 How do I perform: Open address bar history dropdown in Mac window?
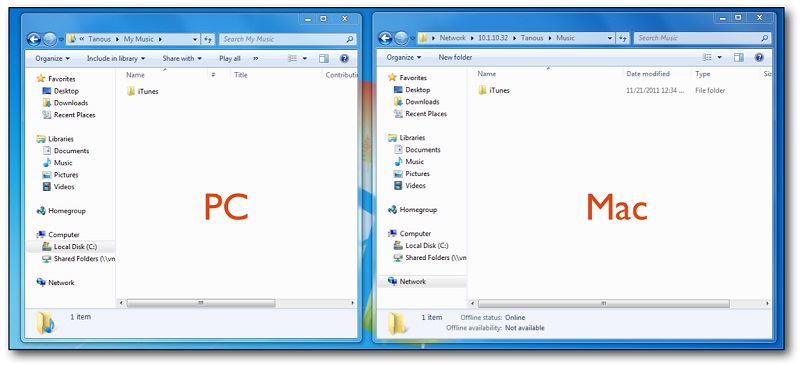click(610, 38)
